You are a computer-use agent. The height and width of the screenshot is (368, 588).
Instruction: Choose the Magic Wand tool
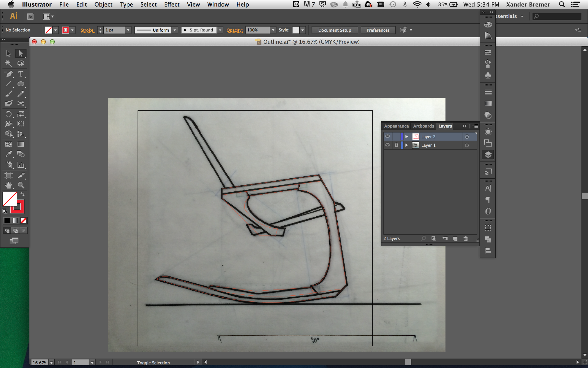point(9,64)
